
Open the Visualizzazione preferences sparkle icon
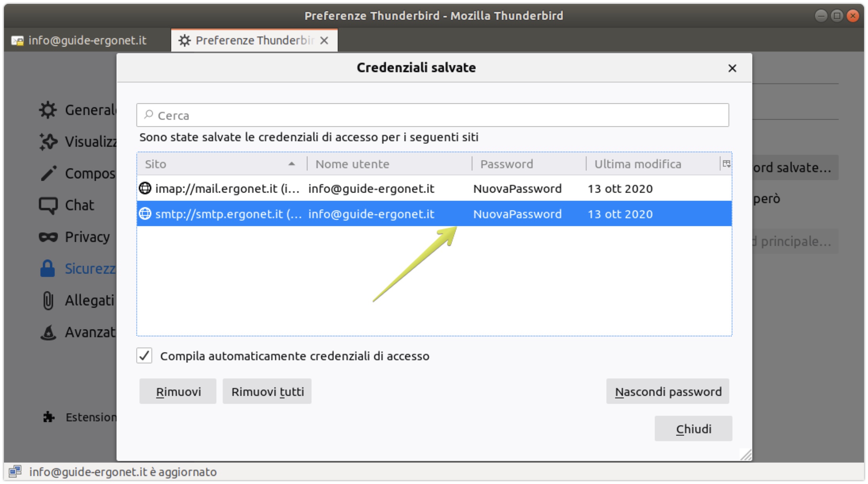[x=48, y=142]
